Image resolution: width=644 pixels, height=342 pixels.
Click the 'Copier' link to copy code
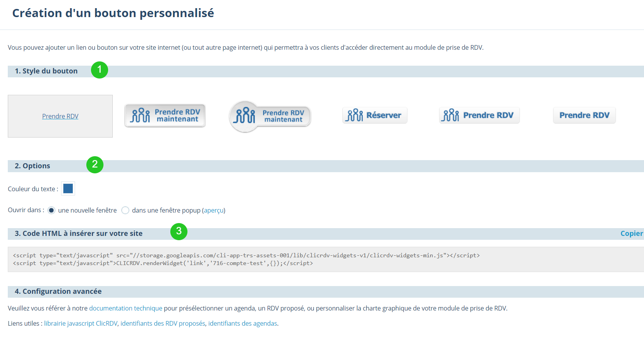click(632, 233)
